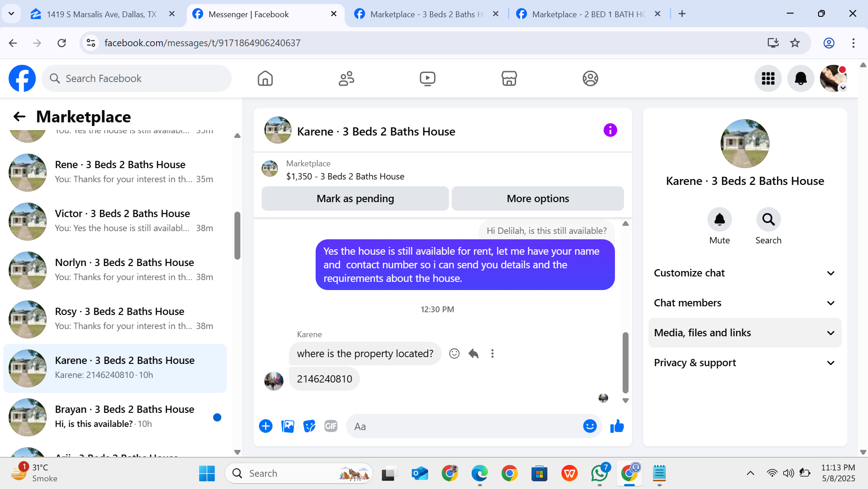Expand Customize chat section
The width and height of the screenshot is (868, 489).
pyautogui.click(x=745, y=273)
